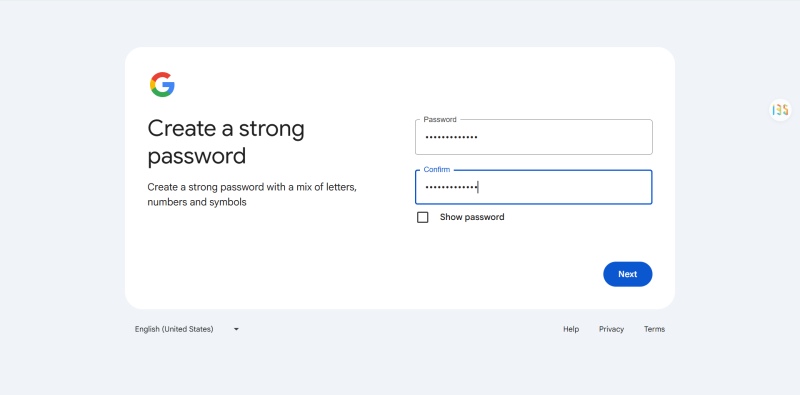Viewport: 800px width, 395px height.
Task: Expand the language dropdown arrow
Action: pos(236,329)
